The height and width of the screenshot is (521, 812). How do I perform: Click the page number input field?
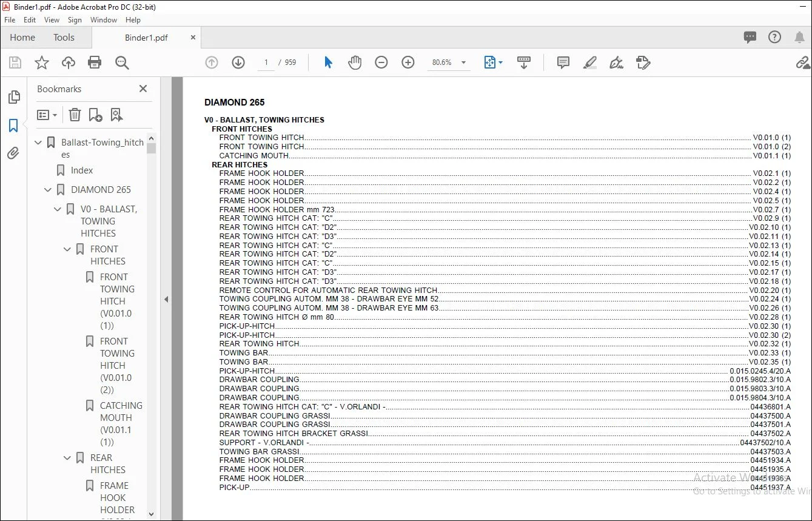[266, 62]
